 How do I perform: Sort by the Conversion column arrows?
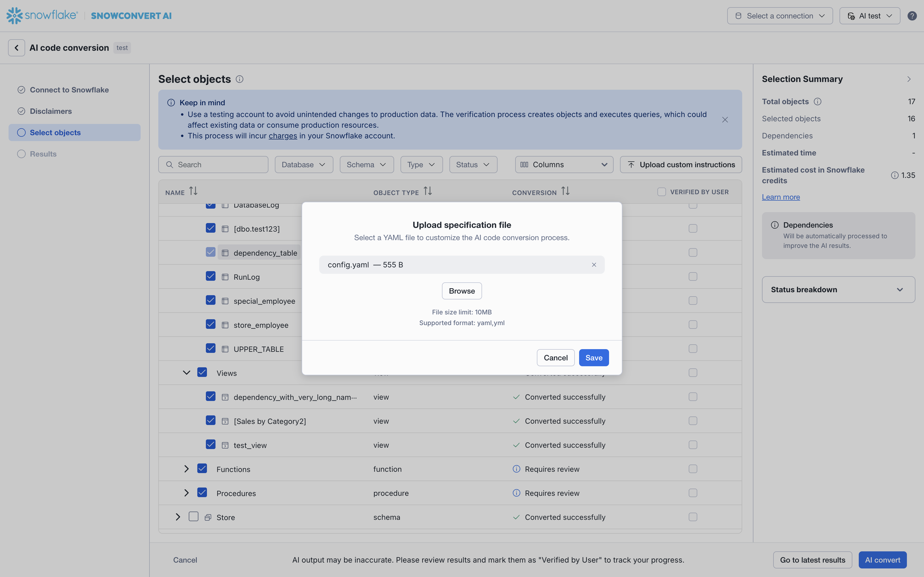pyautogui.click(x=565, y=191)
